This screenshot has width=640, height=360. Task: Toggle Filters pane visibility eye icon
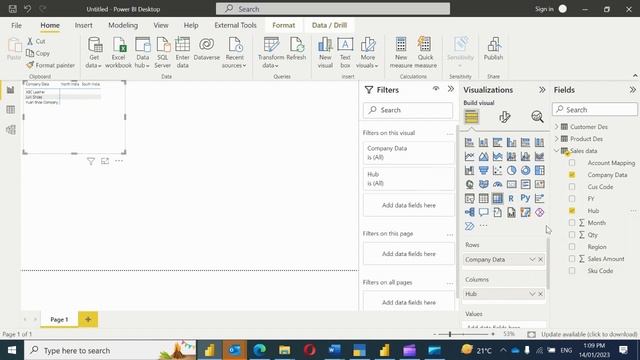click(436, 89)
